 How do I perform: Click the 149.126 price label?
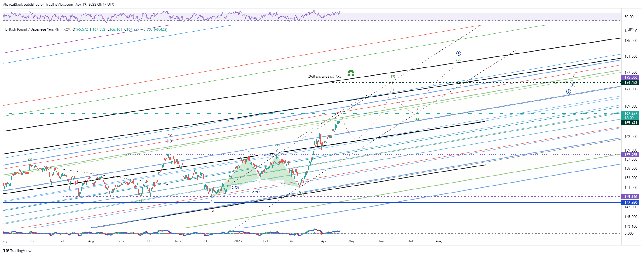(631, 197)
